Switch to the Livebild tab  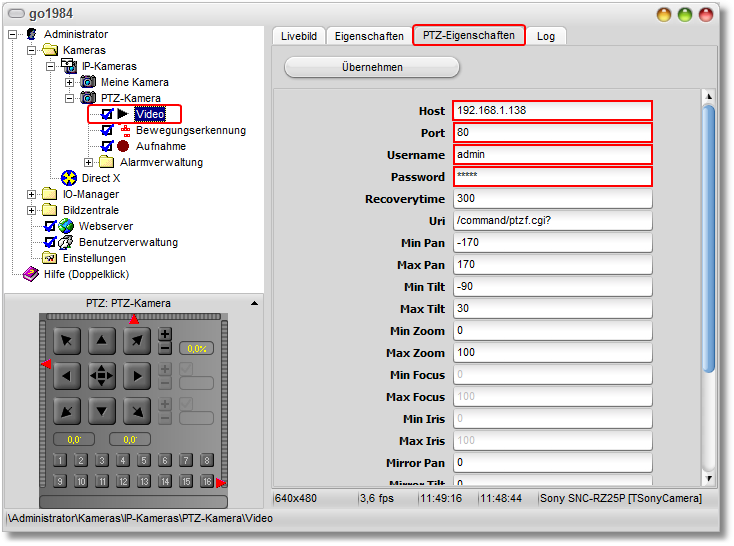(298, 36)
